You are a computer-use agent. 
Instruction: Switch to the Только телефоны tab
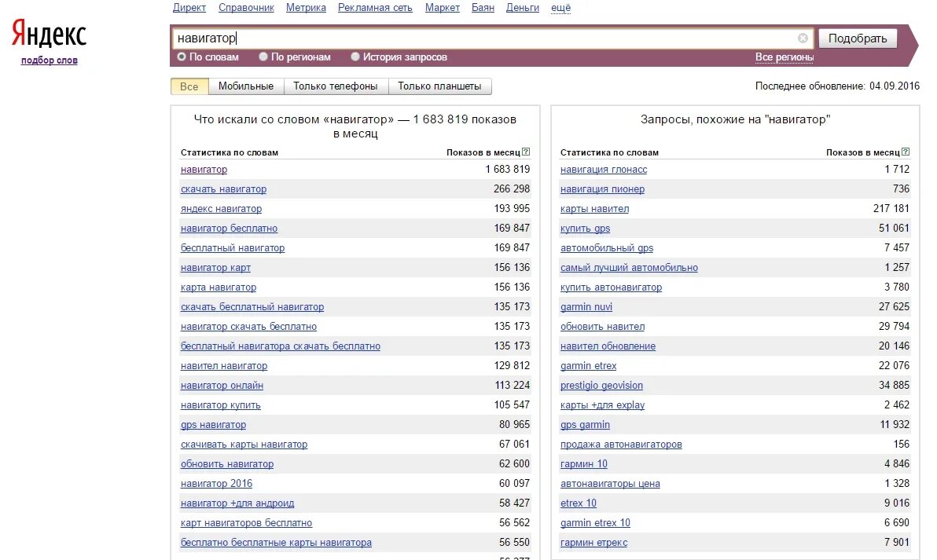tap(335, 86)
